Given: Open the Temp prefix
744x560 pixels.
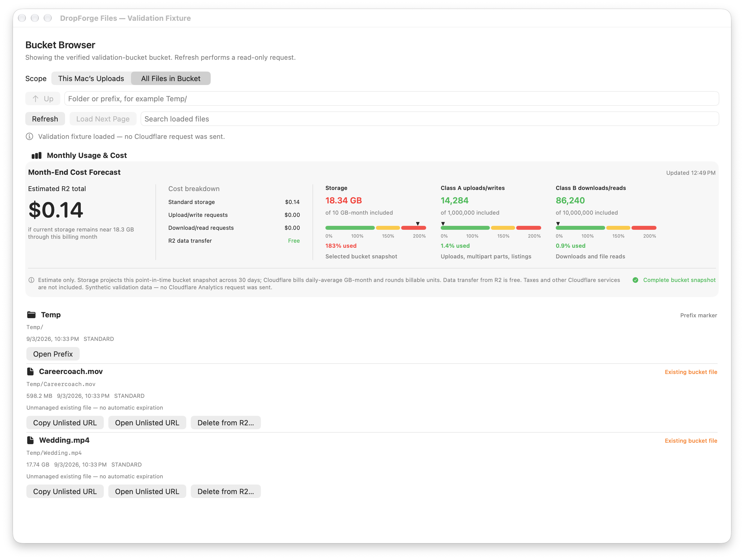Looking at the screenshot, I should coord(53,354).
